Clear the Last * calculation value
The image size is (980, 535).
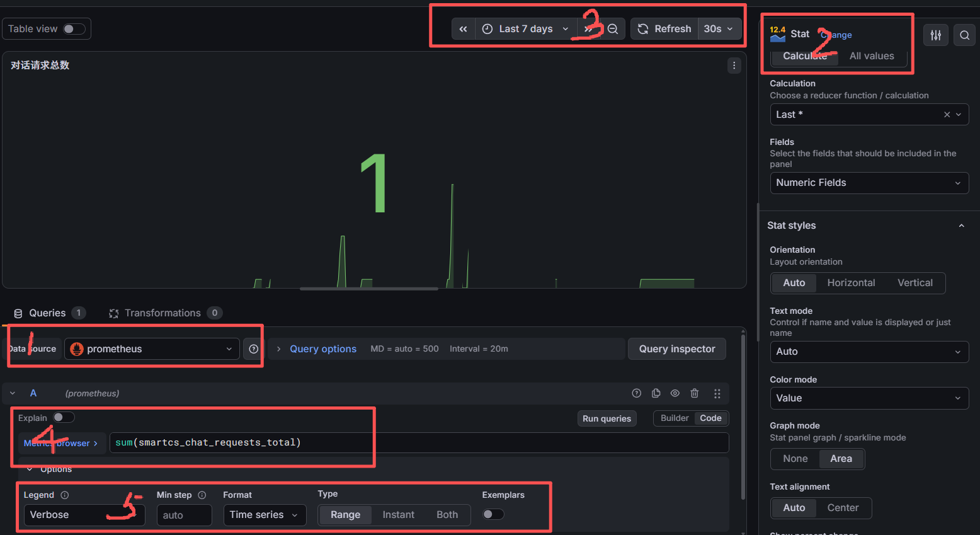[x=947, y=115]
